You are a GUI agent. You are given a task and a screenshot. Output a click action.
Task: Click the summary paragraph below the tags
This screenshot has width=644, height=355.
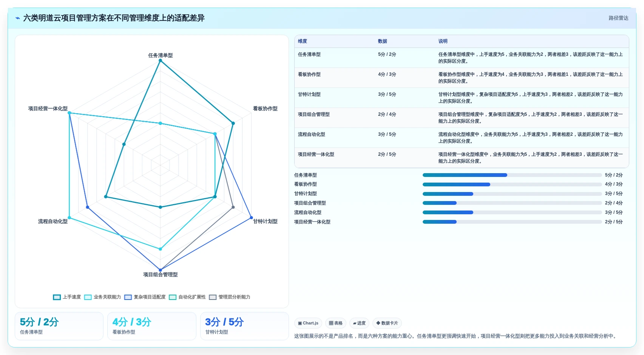pos(456,336)
